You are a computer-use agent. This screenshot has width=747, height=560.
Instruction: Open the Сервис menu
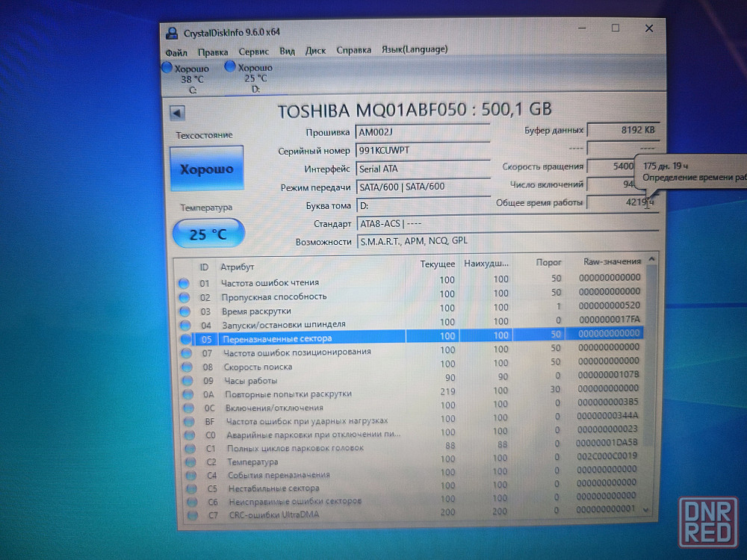pyautogui.click(x=254, y=52)
